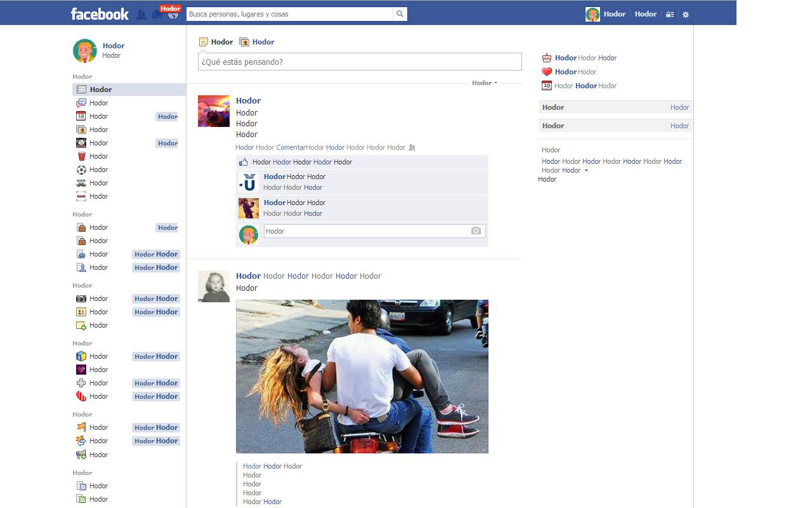Open calendar event reminder on right panel

click(547, 86)
